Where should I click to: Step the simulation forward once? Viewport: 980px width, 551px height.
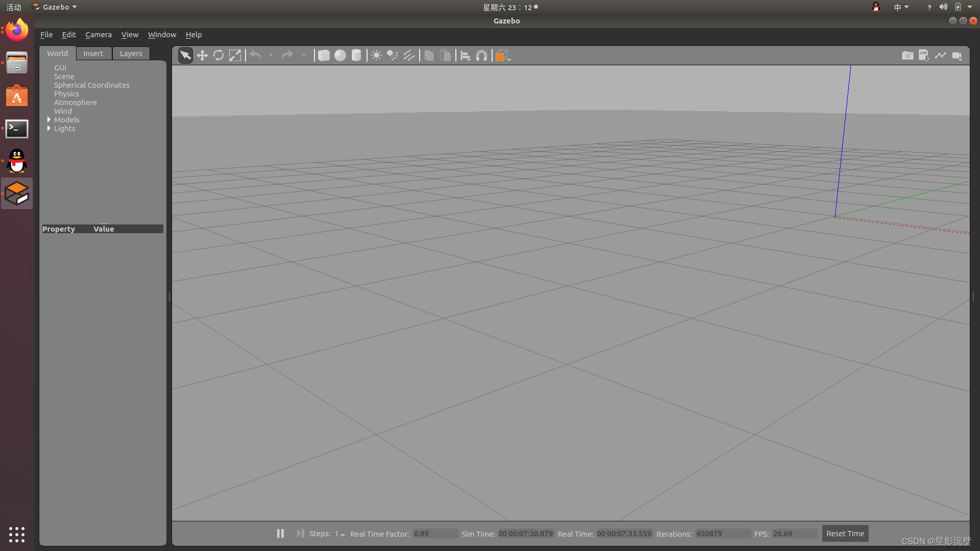[x=300, y=533]
